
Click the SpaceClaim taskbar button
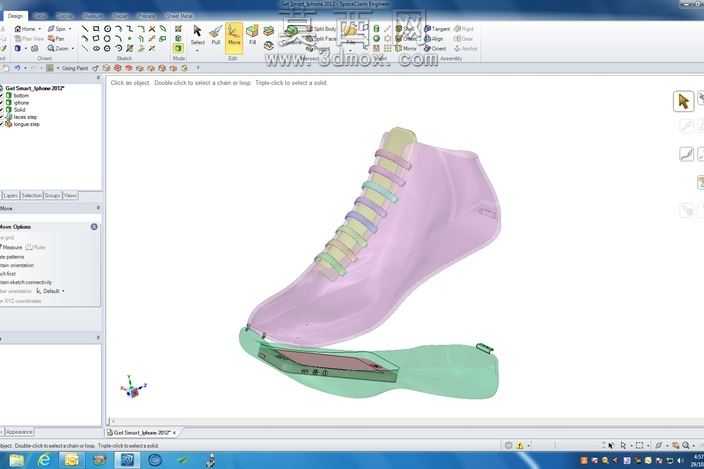point(127,460)
